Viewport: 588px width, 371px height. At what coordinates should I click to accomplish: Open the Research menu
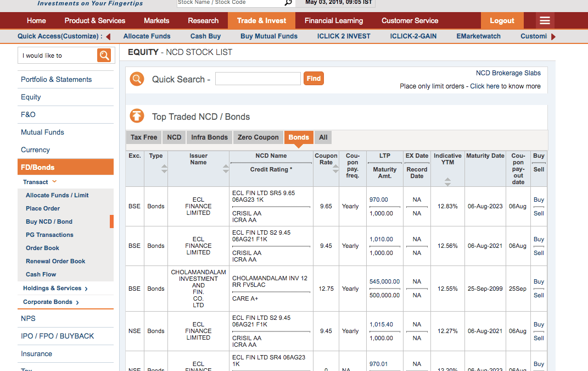click(x=203, y=21)
